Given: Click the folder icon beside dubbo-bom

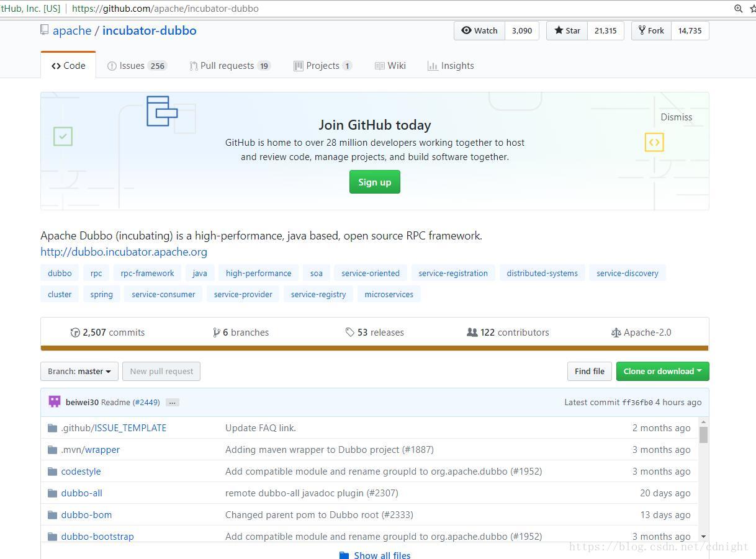Looking at the screenshot, I should pos(52,515).
